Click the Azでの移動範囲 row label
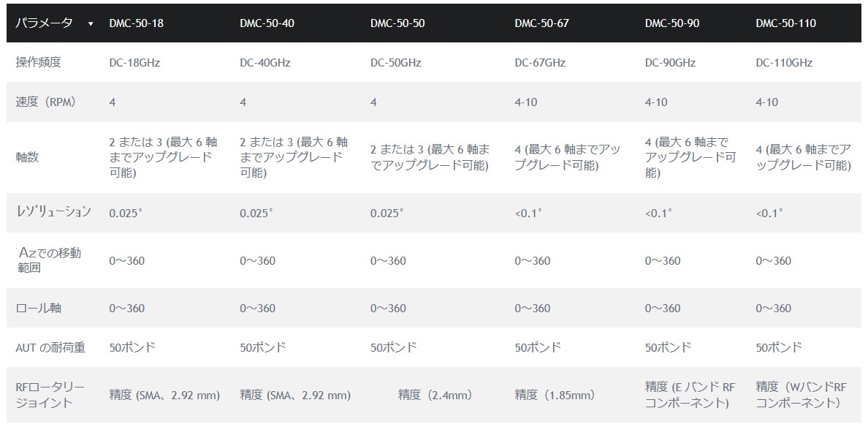The image size is (868, 427). point(49,260)
